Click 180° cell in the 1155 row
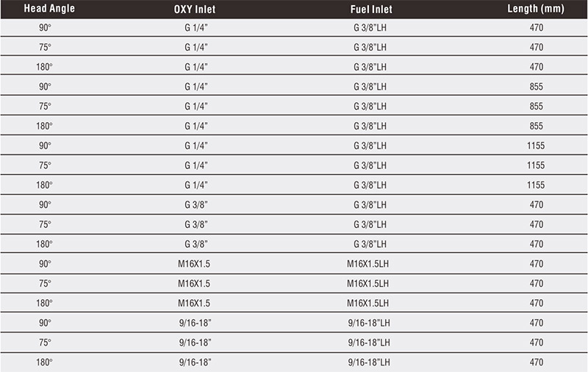Screen dimensions: 588x372 coord(44,185)
